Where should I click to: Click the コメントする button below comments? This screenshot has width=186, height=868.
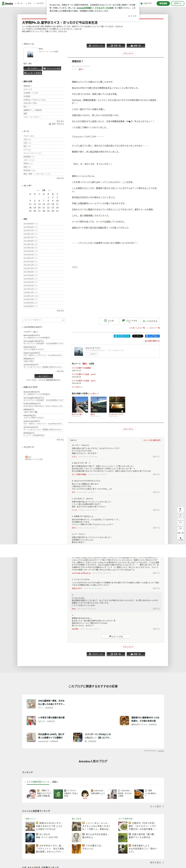point(116,637)
